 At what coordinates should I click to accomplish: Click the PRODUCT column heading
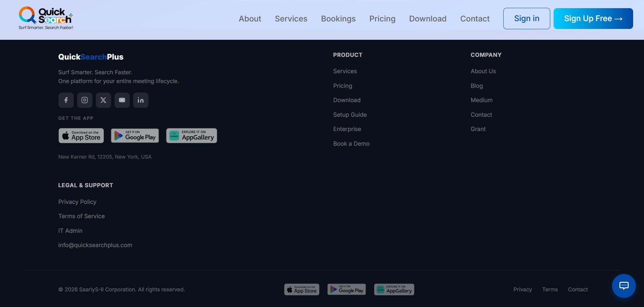(348, 55)
